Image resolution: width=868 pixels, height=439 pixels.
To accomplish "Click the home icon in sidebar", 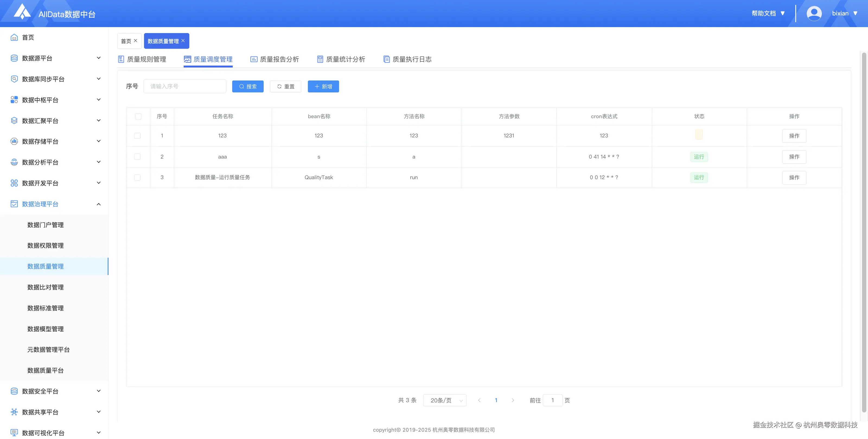I will coord(14,37).
